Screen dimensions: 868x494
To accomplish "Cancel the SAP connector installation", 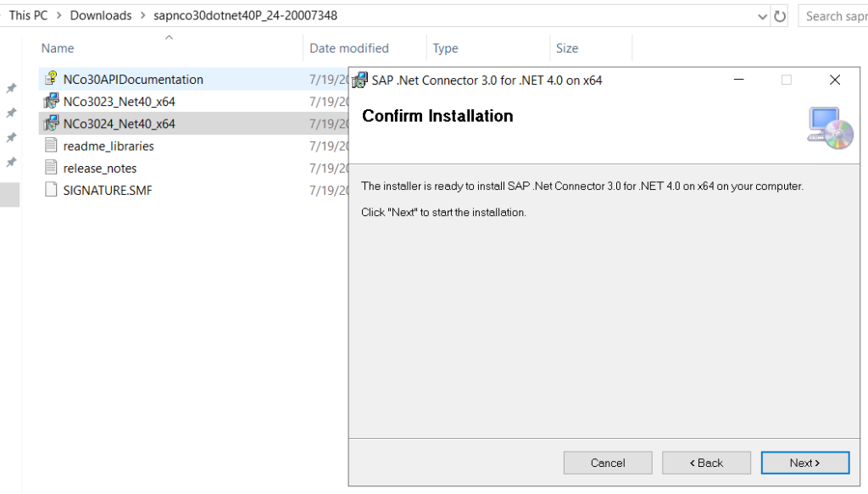I will tap(608, 463).
